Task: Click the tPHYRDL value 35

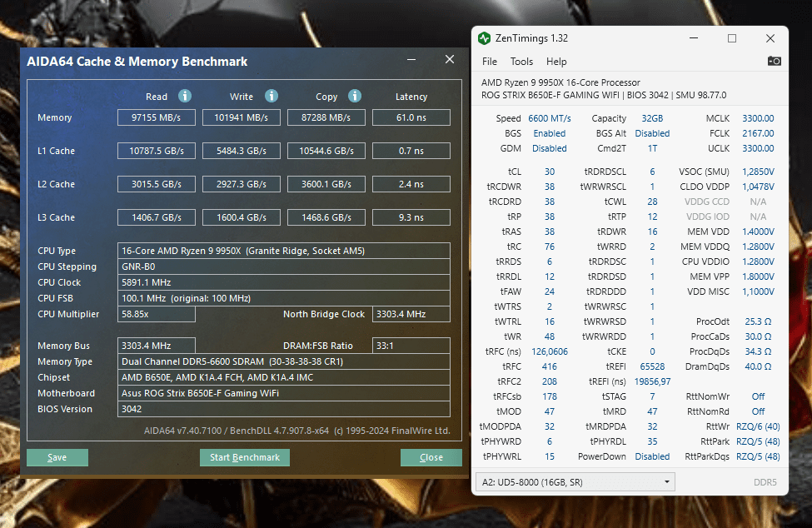Action: tap(652, 442)
